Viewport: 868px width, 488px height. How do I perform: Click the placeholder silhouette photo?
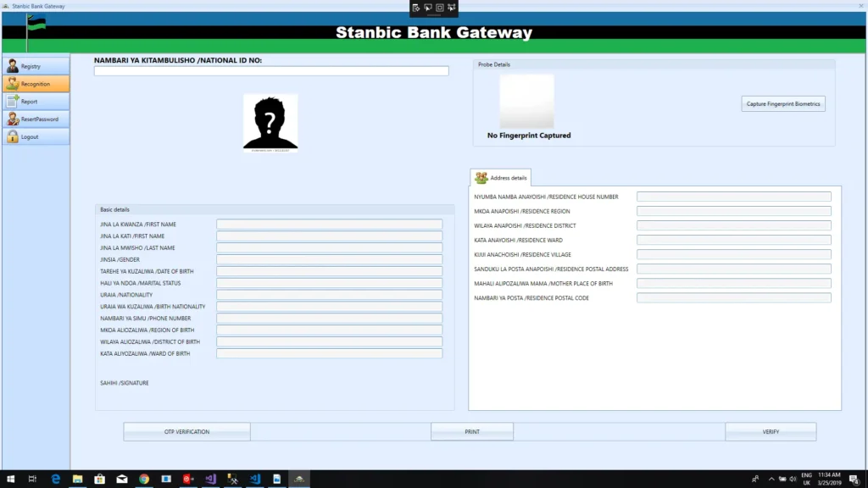(270, 123)
